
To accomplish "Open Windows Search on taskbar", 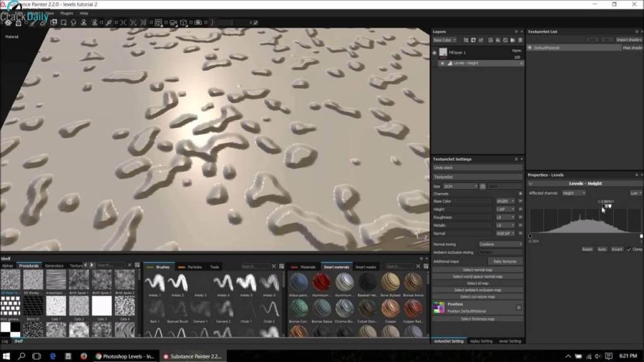I will [21, 356].
